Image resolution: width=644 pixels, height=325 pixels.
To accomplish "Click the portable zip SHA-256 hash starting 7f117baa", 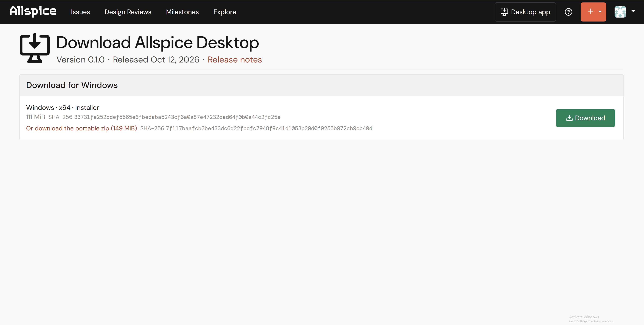I will [269, 128].
